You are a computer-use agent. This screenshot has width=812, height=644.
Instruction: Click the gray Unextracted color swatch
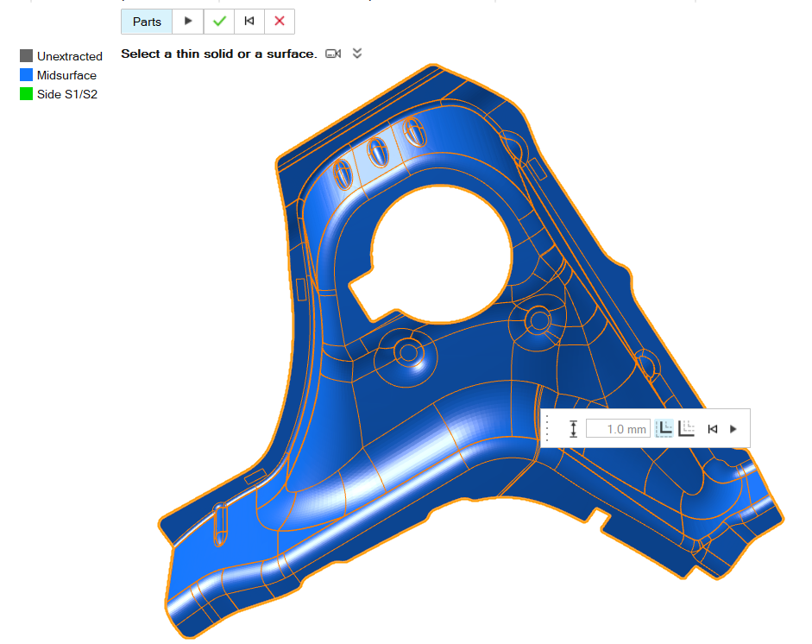tap(26, 56)
